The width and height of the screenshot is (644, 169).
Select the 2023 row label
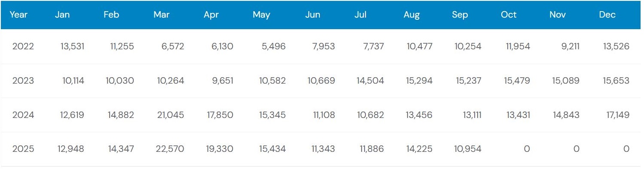pos(23,81)
